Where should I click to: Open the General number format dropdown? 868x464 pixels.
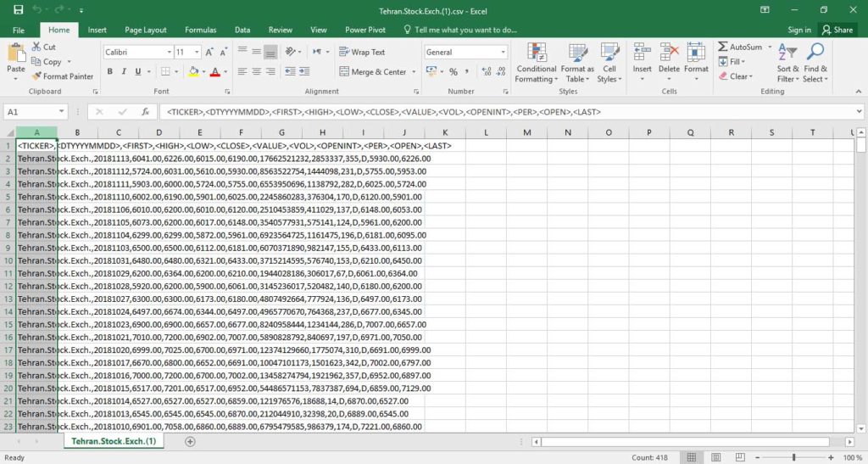pos(503,52)
